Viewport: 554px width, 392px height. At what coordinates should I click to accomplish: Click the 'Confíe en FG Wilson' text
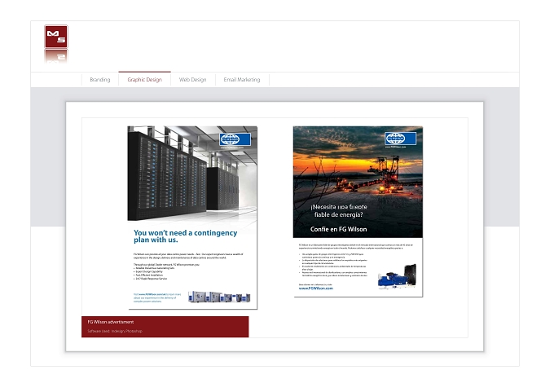pos(338,229)
